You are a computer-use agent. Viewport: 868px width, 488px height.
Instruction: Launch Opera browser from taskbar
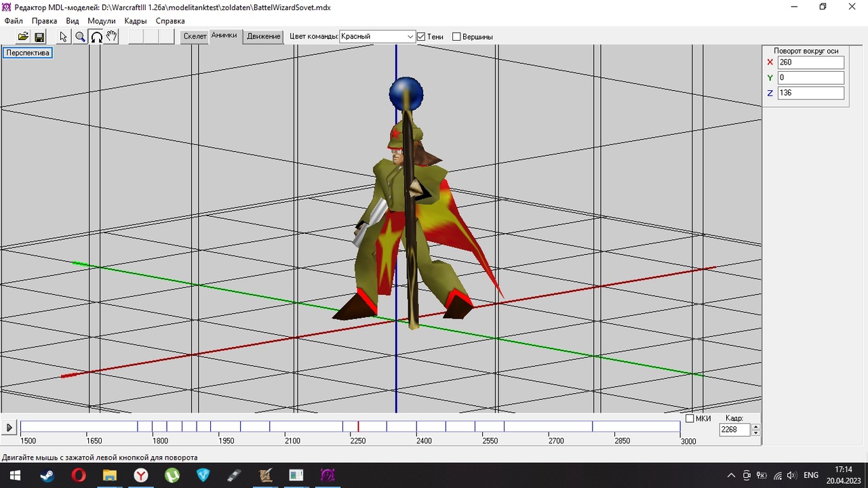click(x=79, y=475)
